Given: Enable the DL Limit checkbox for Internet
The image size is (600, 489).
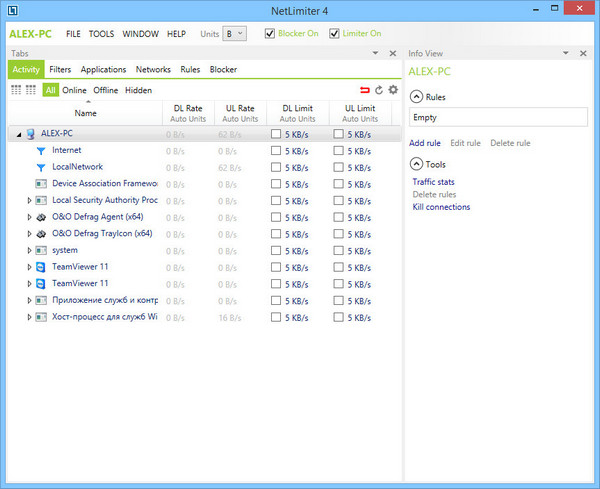Looking at the screenshot, I should [x=276, y=151].
